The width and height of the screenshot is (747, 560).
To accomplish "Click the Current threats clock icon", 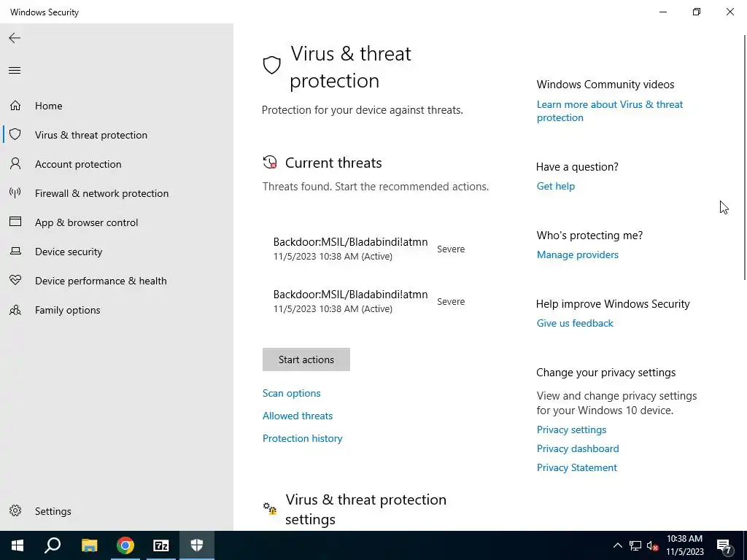I will click(270, 163).
